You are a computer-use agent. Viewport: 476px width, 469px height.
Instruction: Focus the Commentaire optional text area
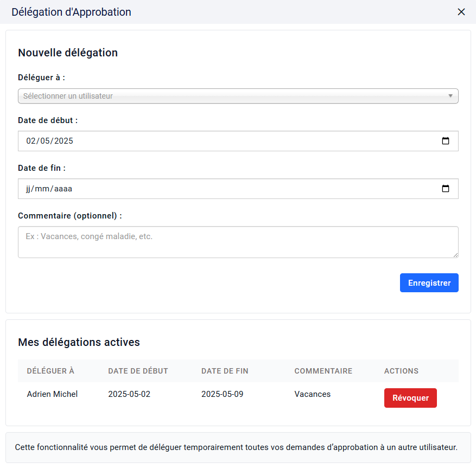pos(238,242)
